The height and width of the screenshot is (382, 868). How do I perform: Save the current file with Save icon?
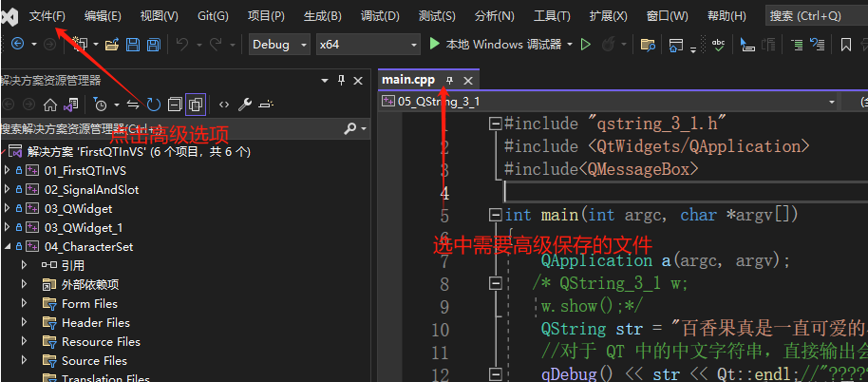pos(133,45)
